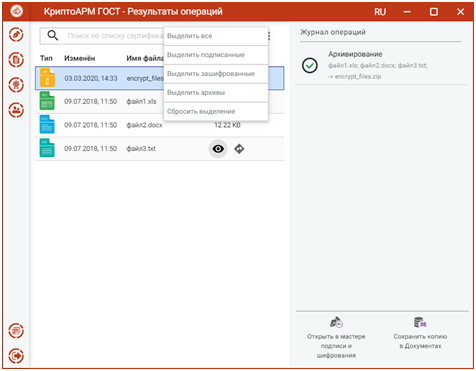
Task: Click the КриптоАРМ logo icon in title bar
Action: pyautogui.click(x=16, y=11)
